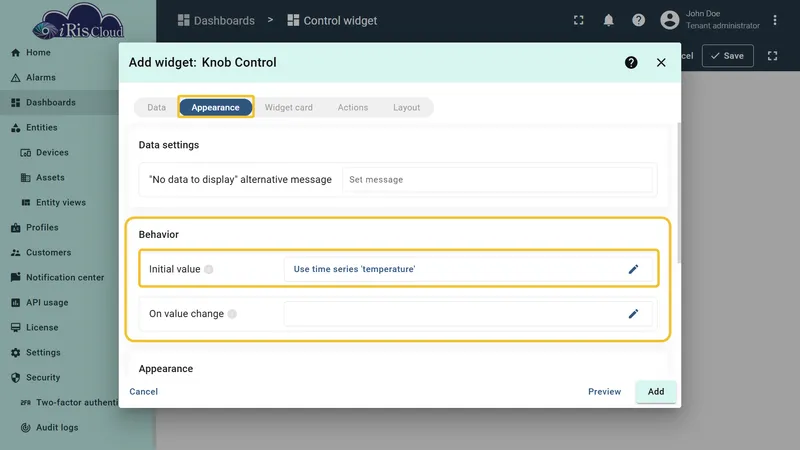800x450 pixels.
Task: Click the API usage chart icon
Action: tap(15, 303)
